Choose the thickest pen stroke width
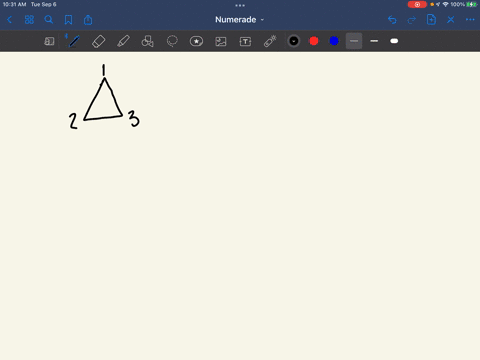The width and height of the screenshot is (480, 360). 394,41
